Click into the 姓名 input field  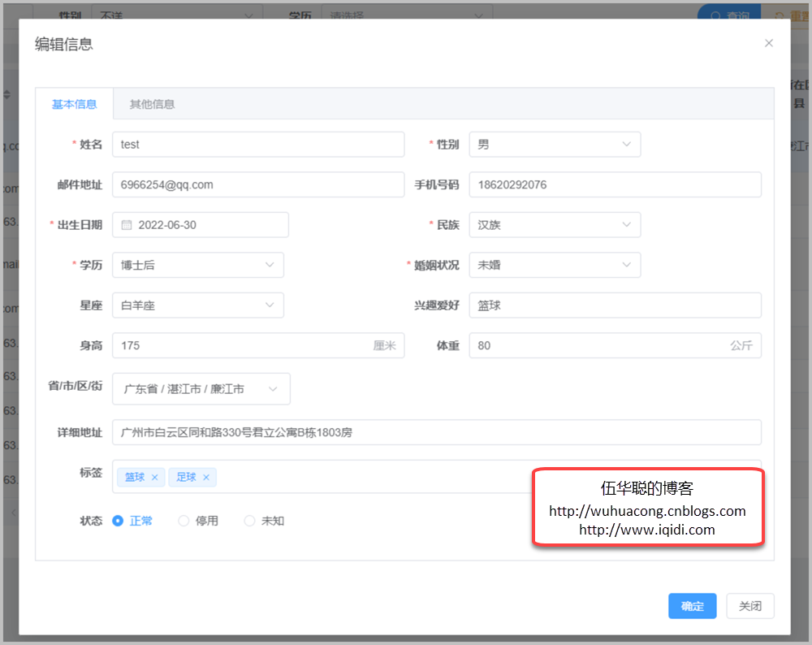257,145
